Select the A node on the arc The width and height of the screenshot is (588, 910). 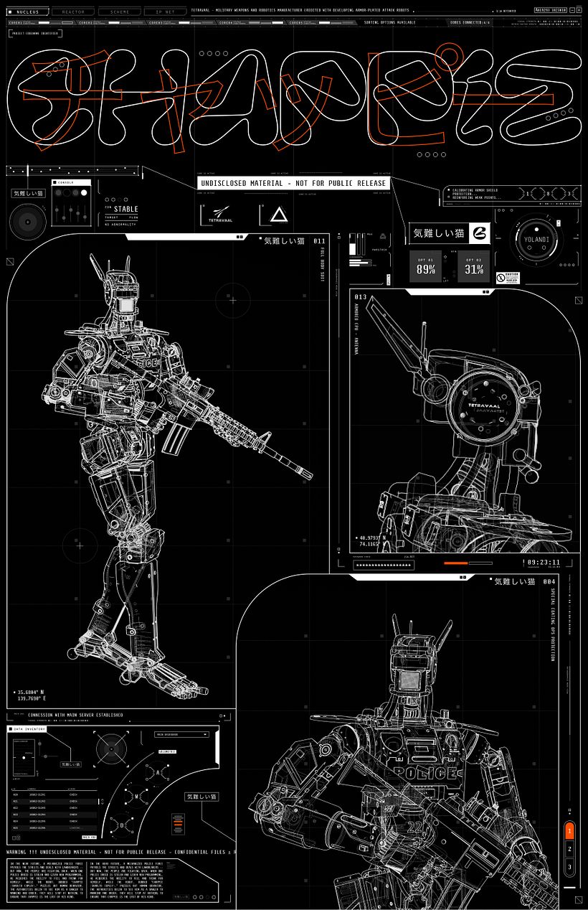pyautogui.click(x=157, y=773)
